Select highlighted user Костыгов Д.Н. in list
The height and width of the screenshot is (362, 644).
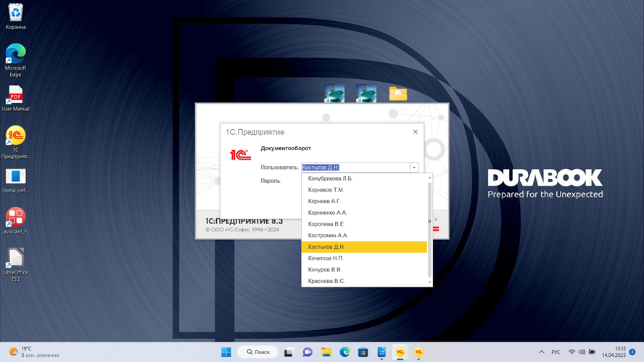tap(364, 247)
